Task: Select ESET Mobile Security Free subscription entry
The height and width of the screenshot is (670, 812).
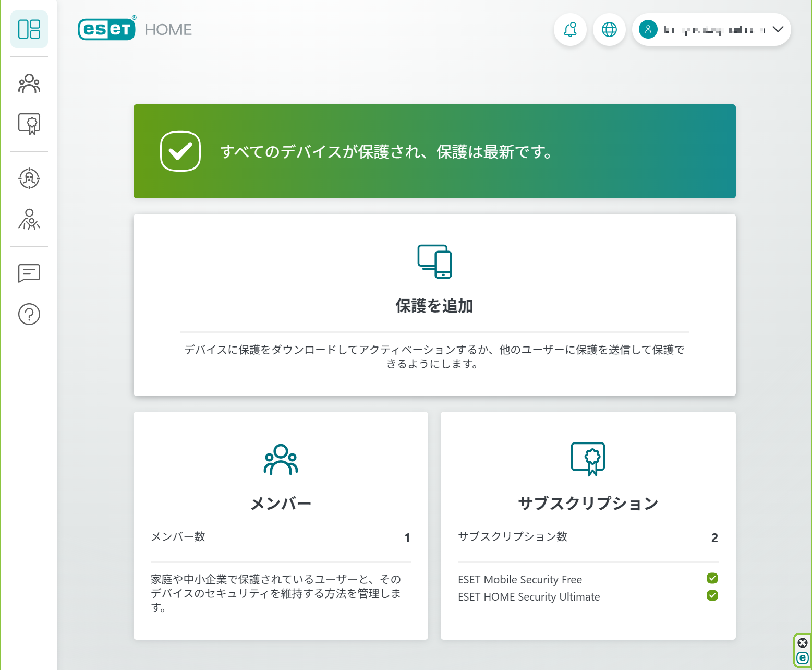Action: click(x=520, y=580)
